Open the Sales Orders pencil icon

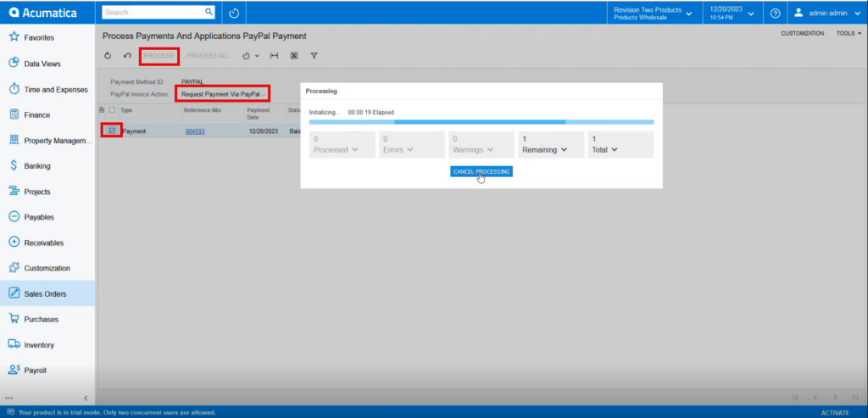[14, 293]
